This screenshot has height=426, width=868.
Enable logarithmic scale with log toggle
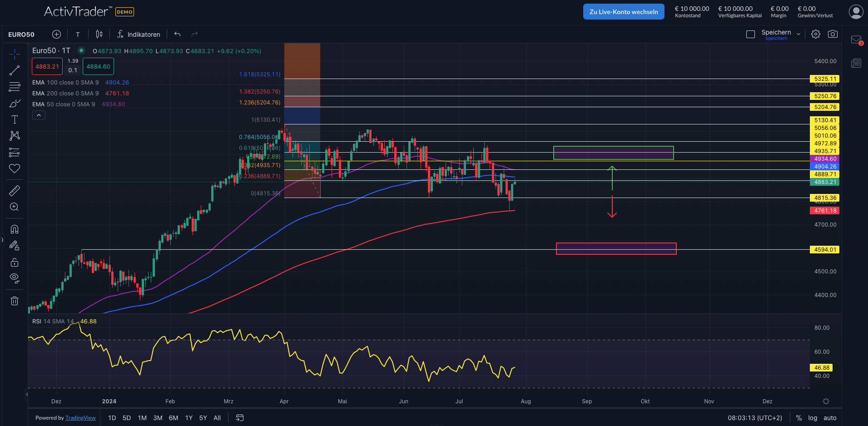[x=813, y=418]
